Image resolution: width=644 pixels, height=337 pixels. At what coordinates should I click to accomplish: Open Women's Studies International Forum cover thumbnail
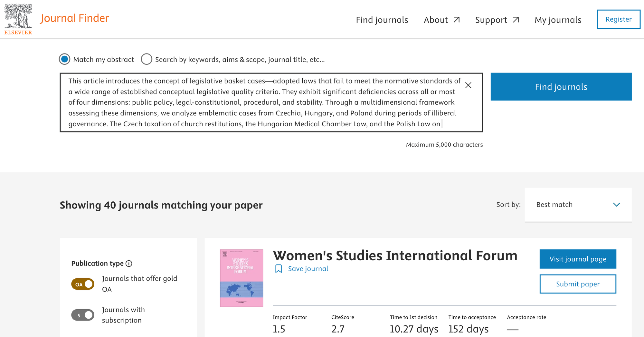click(x=241, y=278)
